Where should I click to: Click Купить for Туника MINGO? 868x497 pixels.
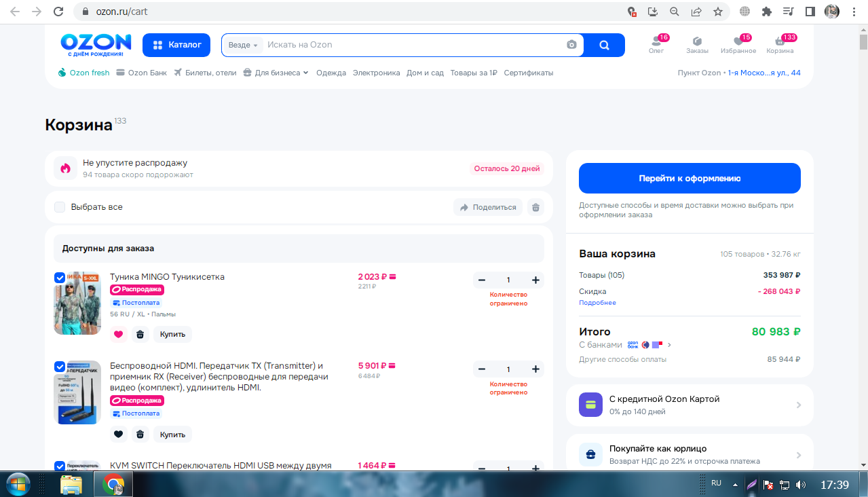tap(173, 334)
